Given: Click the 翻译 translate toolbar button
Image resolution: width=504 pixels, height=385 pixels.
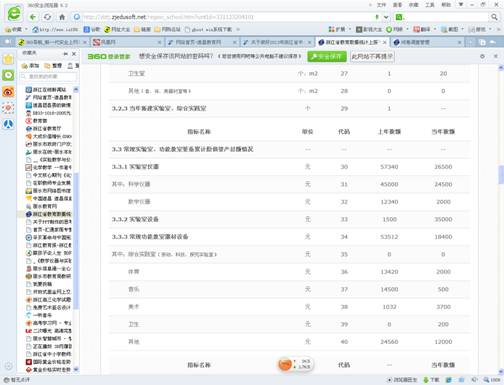Looking at the screenshot, I should click(x=422, y=29).
